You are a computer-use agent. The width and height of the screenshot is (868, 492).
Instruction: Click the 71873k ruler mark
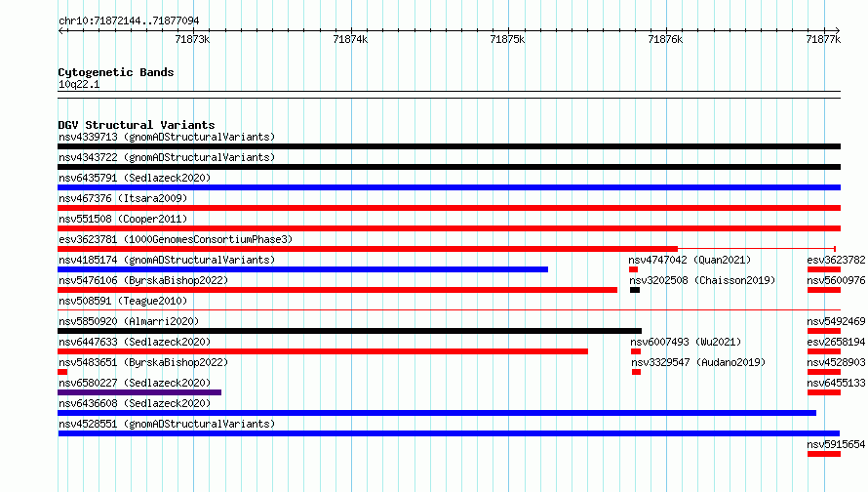click(192, 39)
